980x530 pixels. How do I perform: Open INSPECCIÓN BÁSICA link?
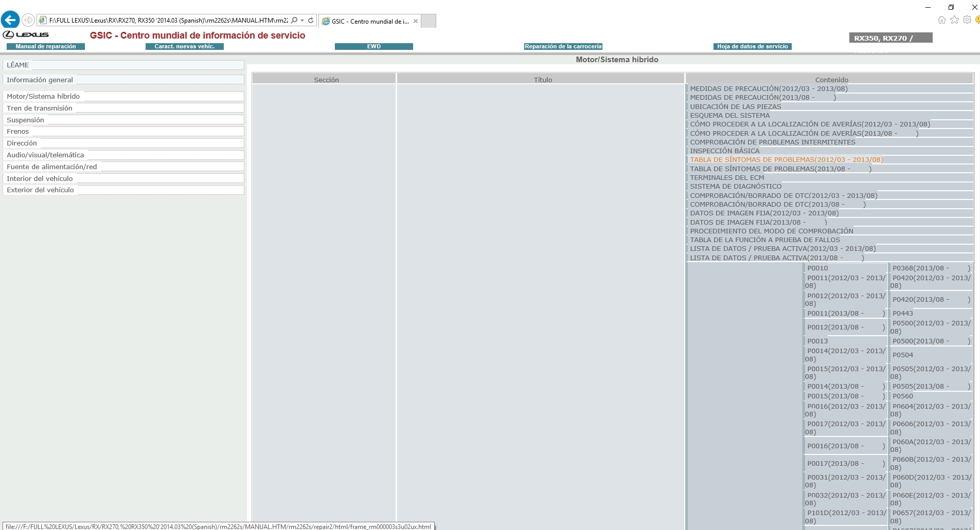pos(725,151)
